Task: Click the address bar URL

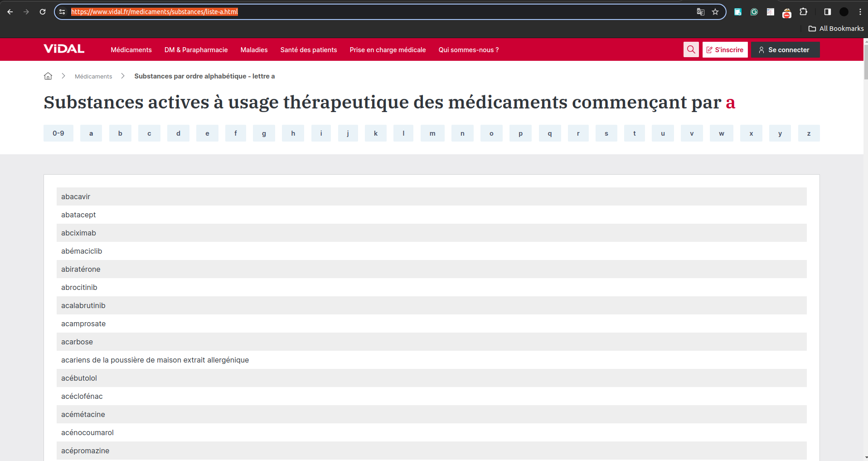Action: (155, 12)
